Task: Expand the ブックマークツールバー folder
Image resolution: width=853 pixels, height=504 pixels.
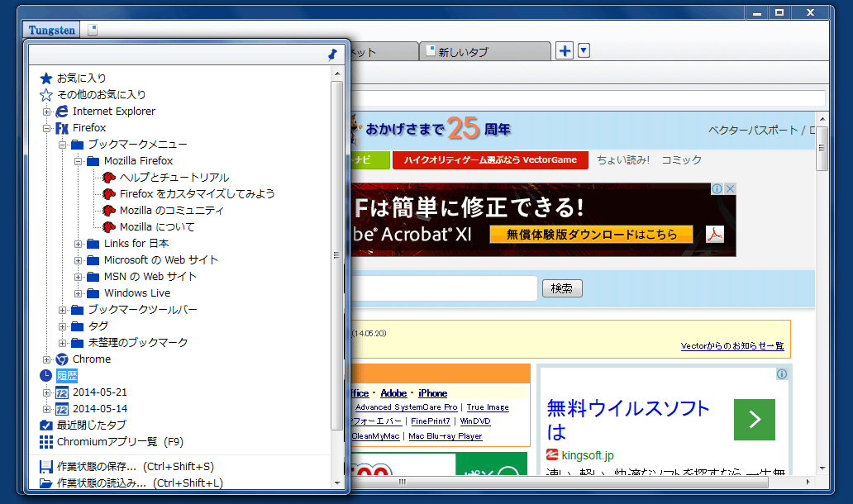Action: coord(63,310)
